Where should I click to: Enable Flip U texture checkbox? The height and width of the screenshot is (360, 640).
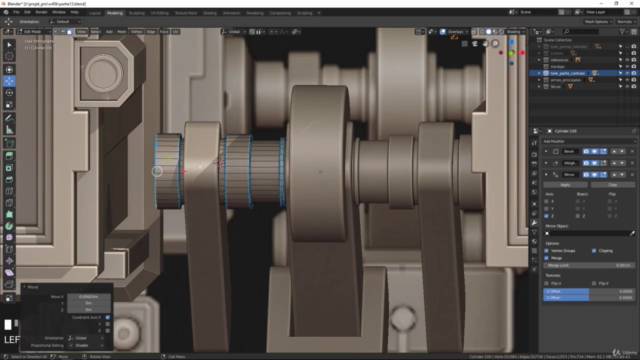[547, 283]
